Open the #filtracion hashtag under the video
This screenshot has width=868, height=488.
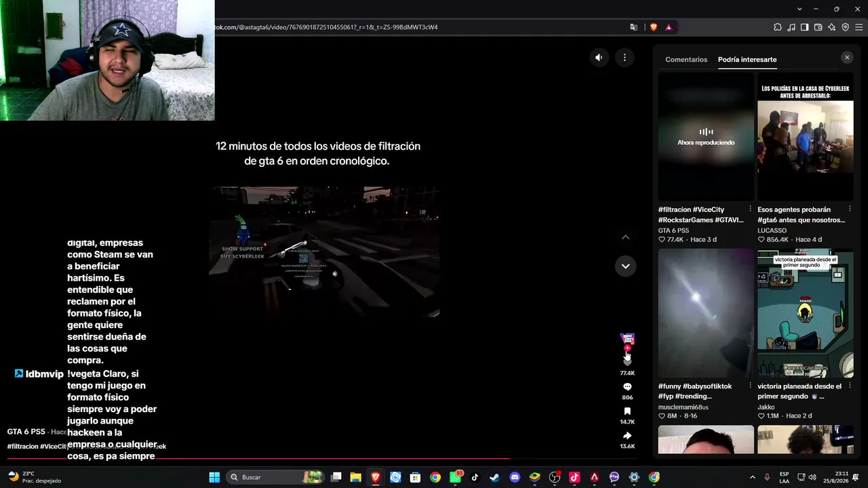23,447
